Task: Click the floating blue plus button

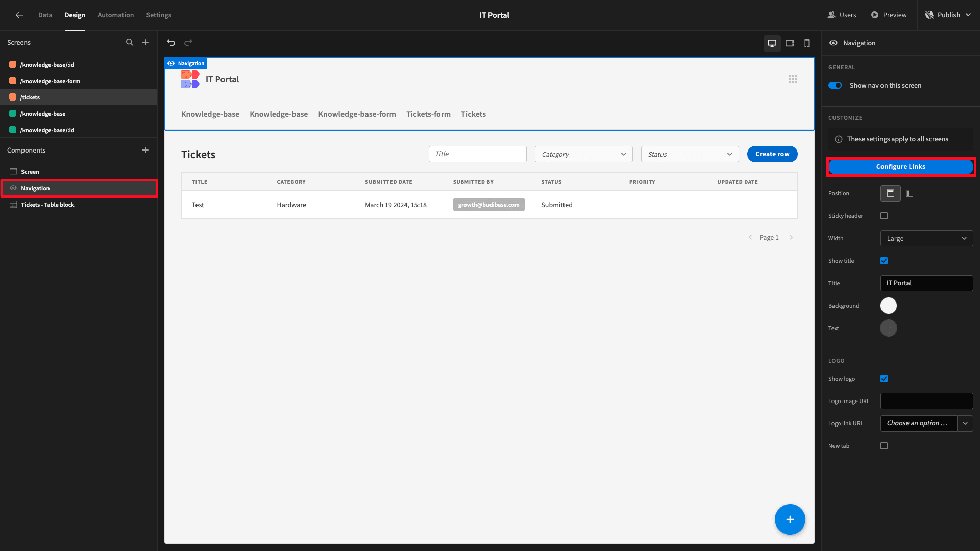Action: point(790,519)
